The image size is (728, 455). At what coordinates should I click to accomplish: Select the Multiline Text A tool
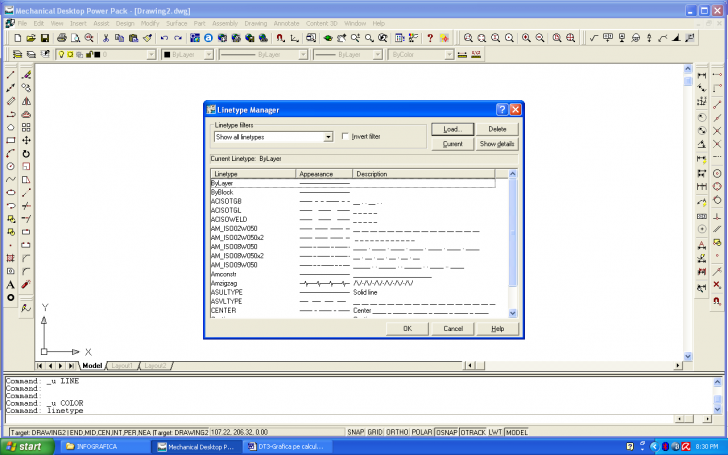click(x=11, y=285)
